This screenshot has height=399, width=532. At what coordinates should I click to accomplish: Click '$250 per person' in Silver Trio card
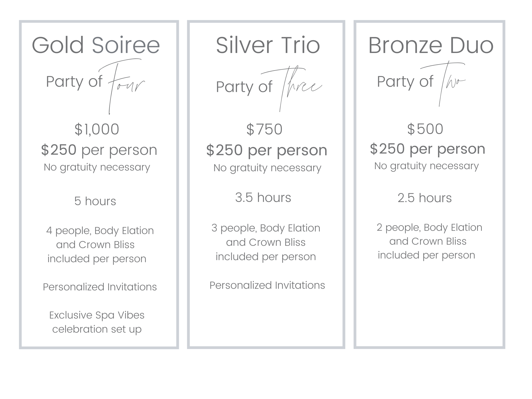(266, 150)
